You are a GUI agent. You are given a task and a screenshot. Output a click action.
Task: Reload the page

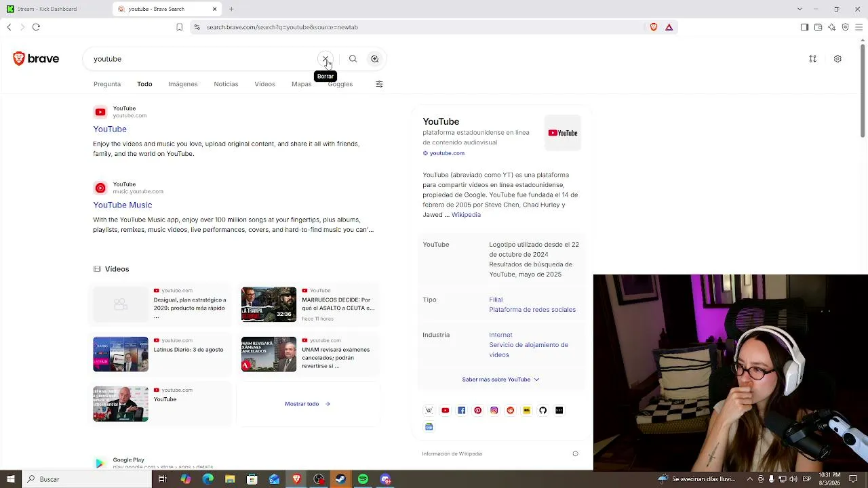[36, 27]
